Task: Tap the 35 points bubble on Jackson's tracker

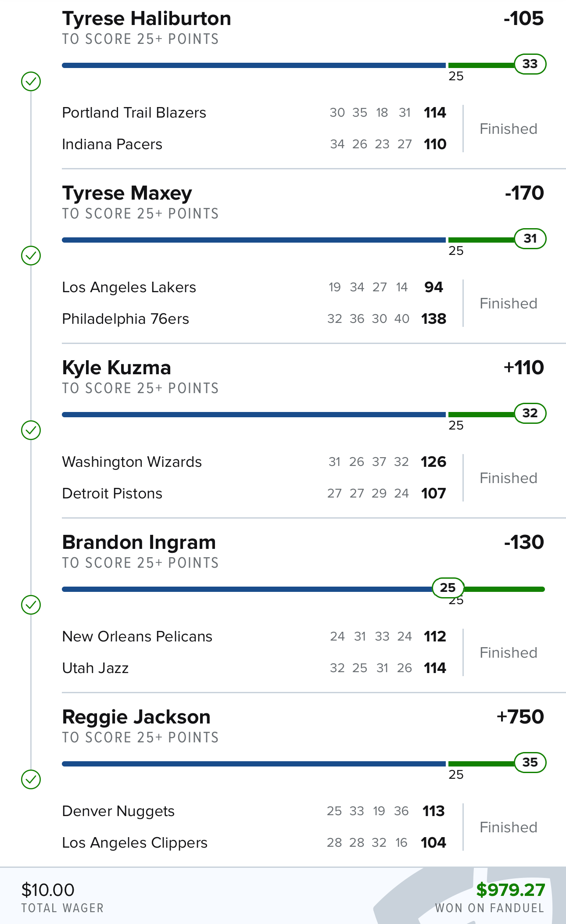Action: point(530,763)
